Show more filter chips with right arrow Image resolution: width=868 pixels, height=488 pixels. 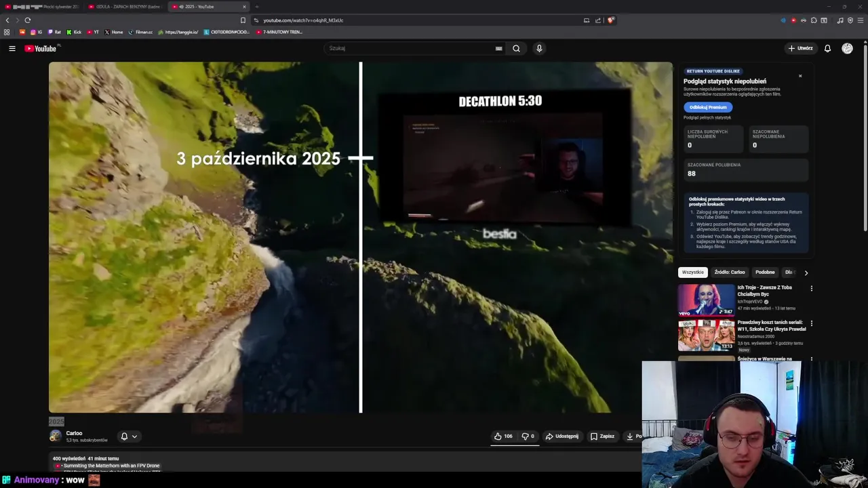click(806, 272)
